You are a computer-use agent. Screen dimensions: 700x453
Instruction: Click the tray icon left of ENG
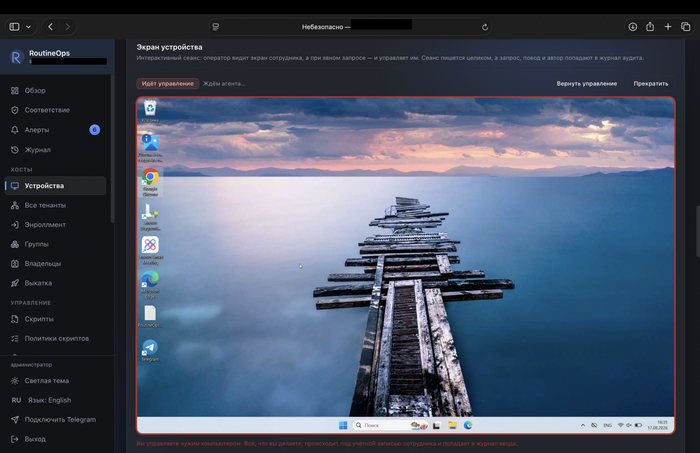(594, 425)
